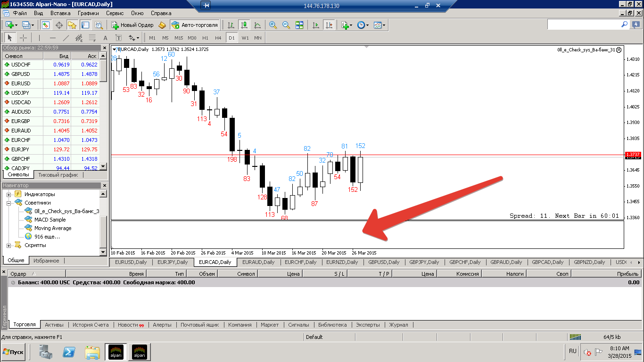Switch timeframe to H1
Screen dimensions: 644x362
pos(205,38)
